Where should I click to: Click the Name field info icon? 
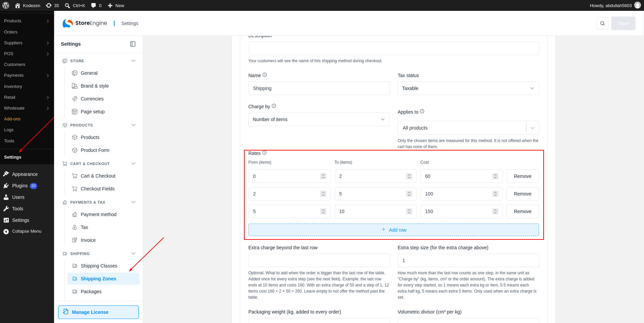[265, 75]
